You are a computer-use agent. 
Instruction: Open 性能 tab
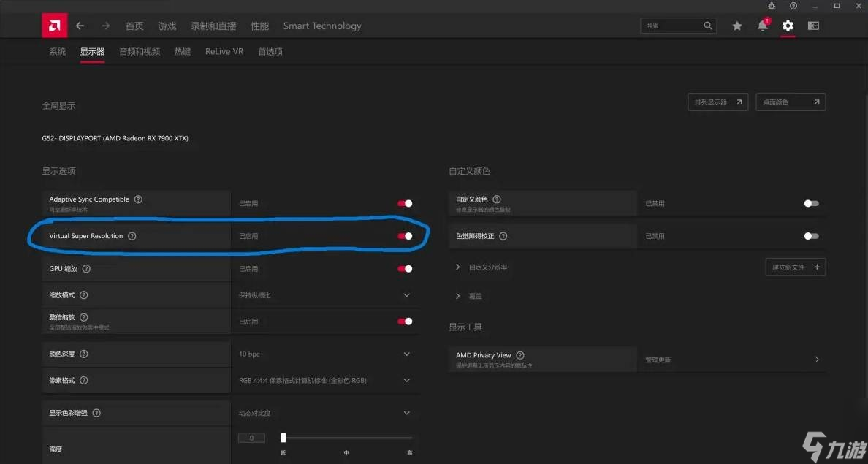click(x=259, y=26)
